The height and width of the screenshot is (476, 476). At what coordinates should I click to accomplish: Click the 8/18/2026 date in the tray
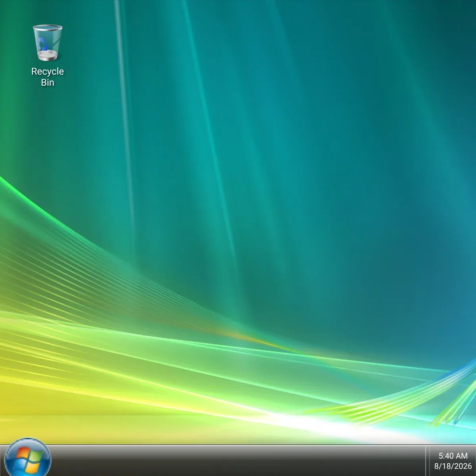(453, 466)
